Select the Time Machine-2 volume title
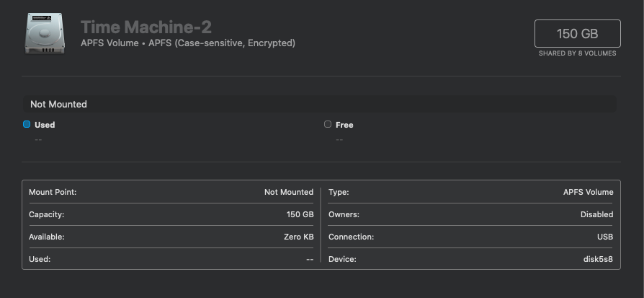The width and height of the screenshot is (644, 298). click(x=146, y=27)
